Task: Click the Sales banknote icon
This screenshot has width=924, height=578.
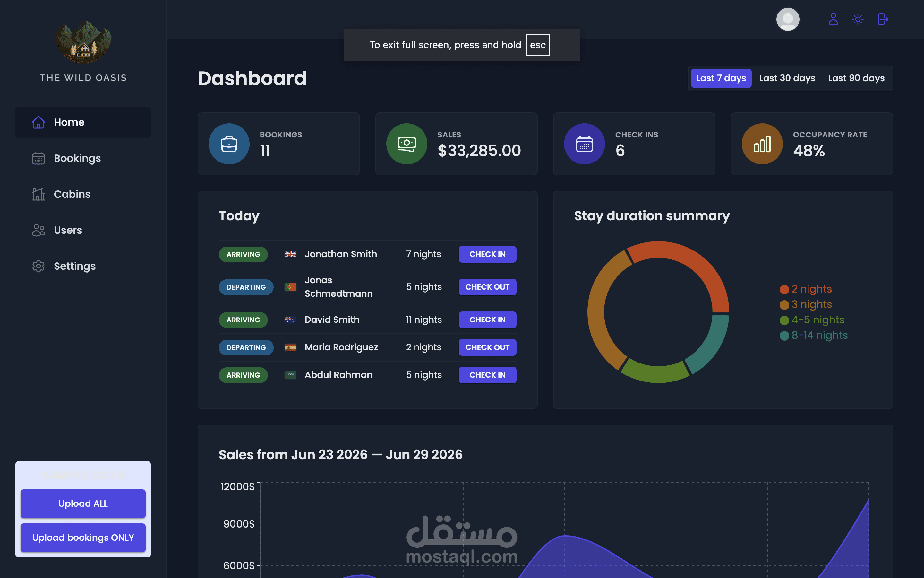Action: coord(406,144)
